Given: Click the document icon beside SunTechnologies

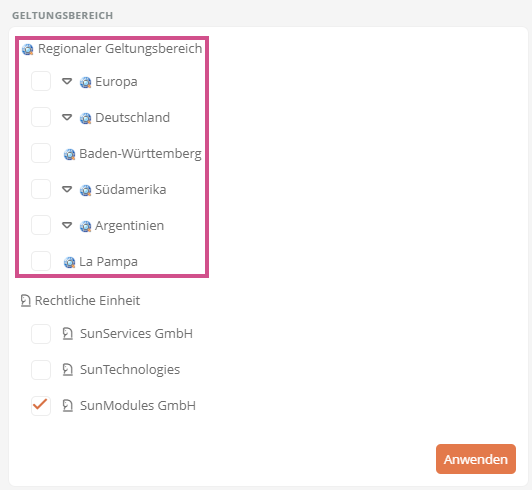Looking at the screenshot, I should 68,370.
